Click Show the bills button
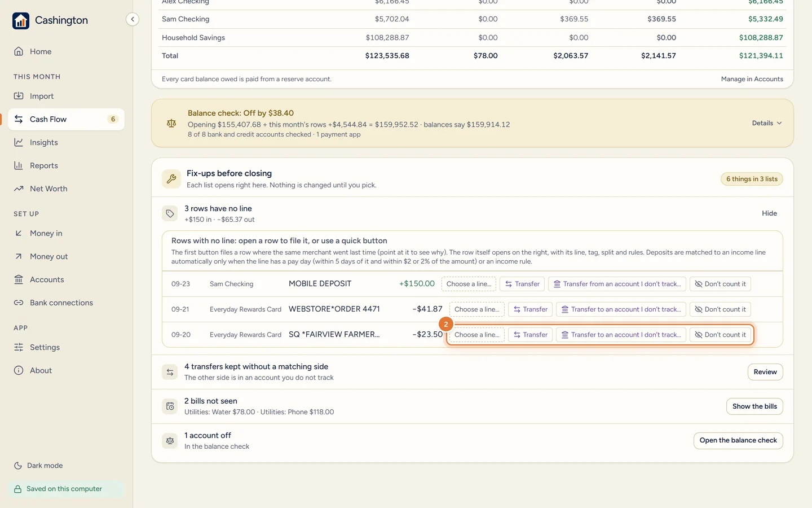 pos(754,406)
